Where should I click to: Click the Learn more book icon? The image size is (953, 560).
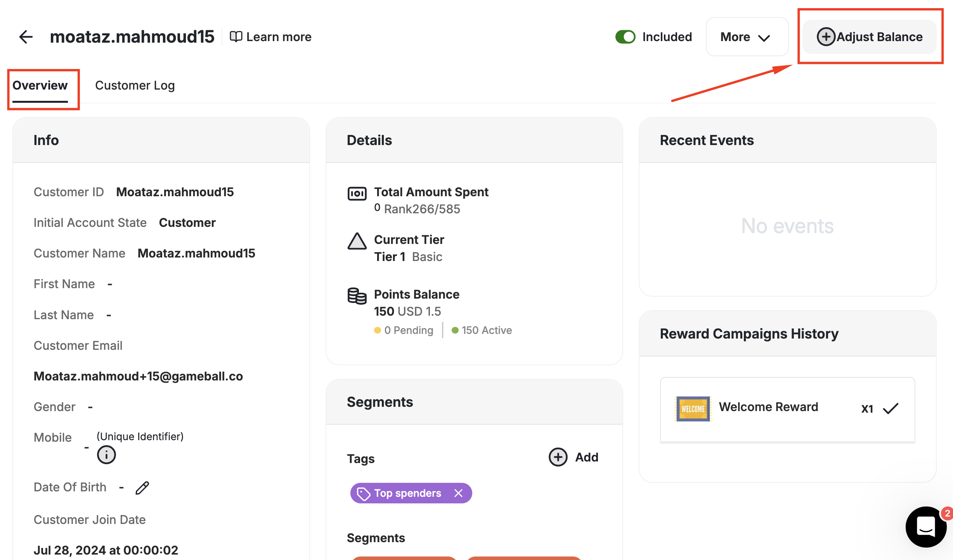point(236,37)
